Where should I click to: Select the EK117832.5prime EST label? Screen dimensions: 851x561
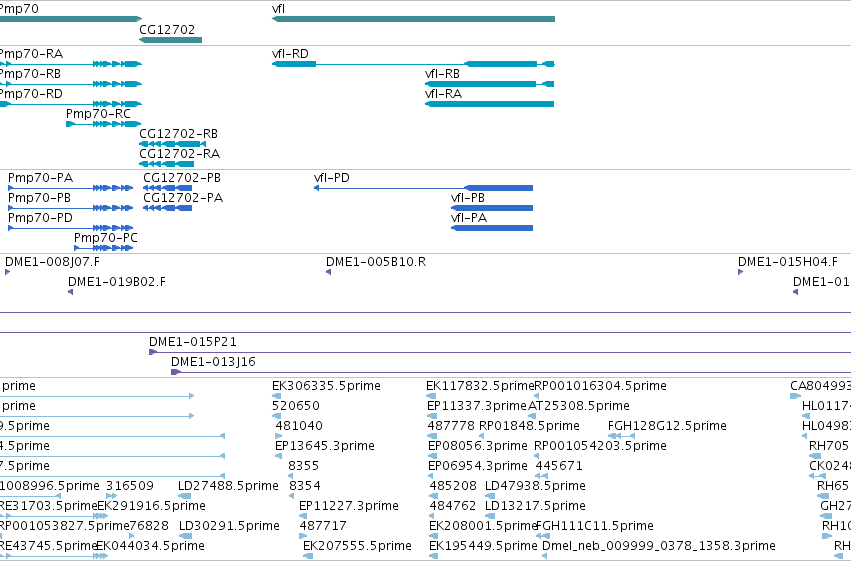click(480, 386)
